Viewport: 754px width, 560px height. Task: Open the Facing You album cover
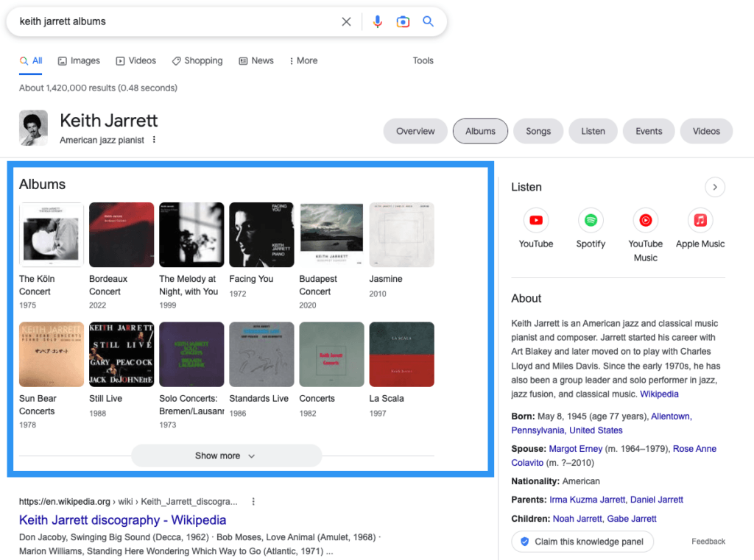click(261, 235)
